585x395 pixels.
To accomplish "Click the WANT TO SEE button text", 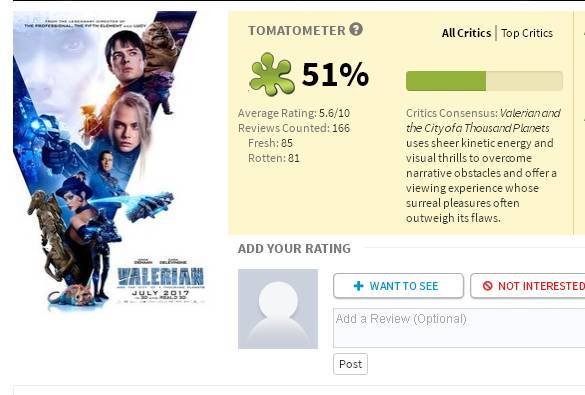I will [404, 286].
